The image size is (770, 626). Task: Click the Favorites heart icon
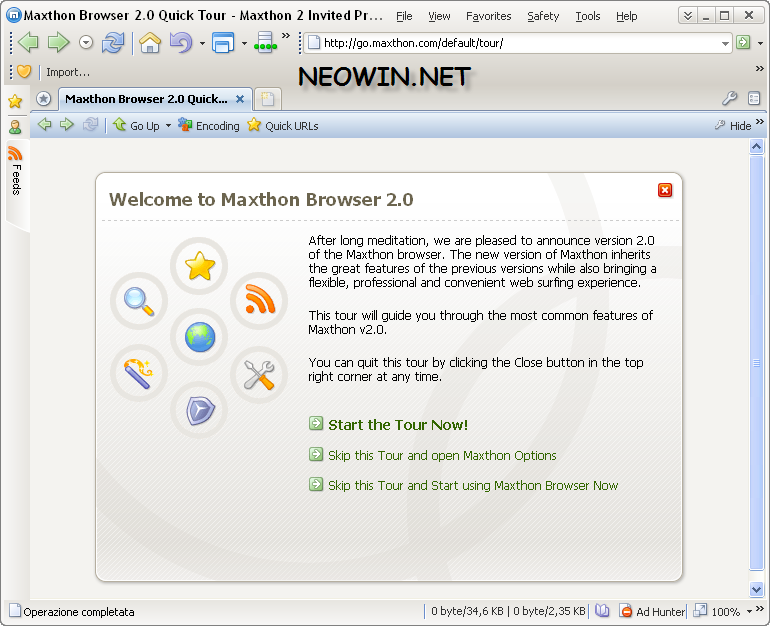24,72
